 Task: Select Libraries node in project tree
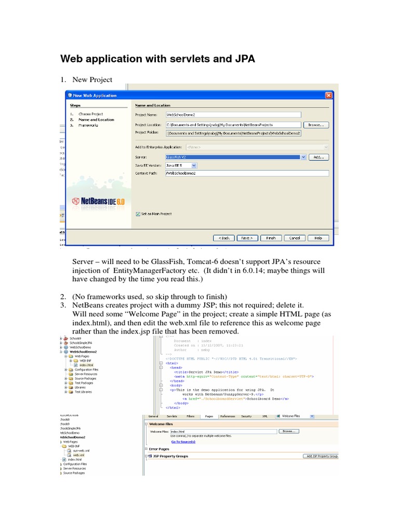pyautogui.click(x=80, y=388)
